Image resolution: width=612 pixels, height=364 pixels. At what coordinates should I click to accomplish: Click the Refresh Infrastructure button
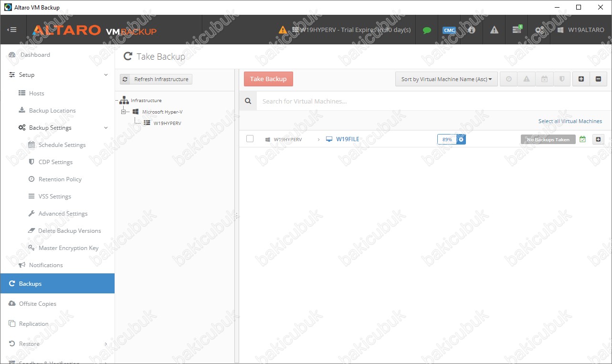(156, 79)
